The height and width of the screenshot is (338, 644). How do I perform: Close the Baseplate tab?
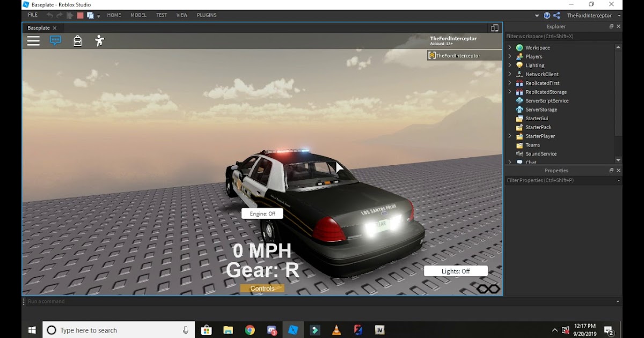[x=55, y=28]
